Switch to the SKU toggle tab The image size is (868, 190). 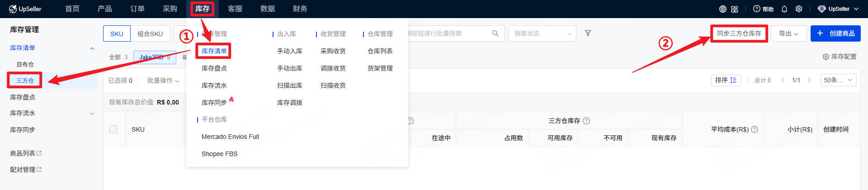point(117,34)
